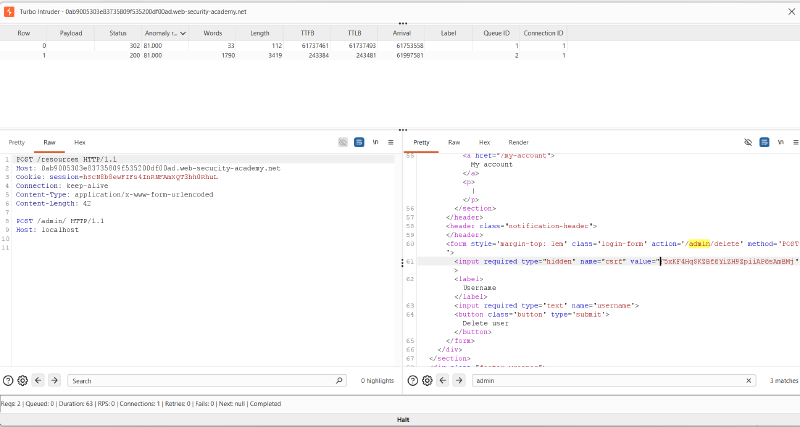
Task: Click the status bar Completed text
Action: [x=265, y=404]
